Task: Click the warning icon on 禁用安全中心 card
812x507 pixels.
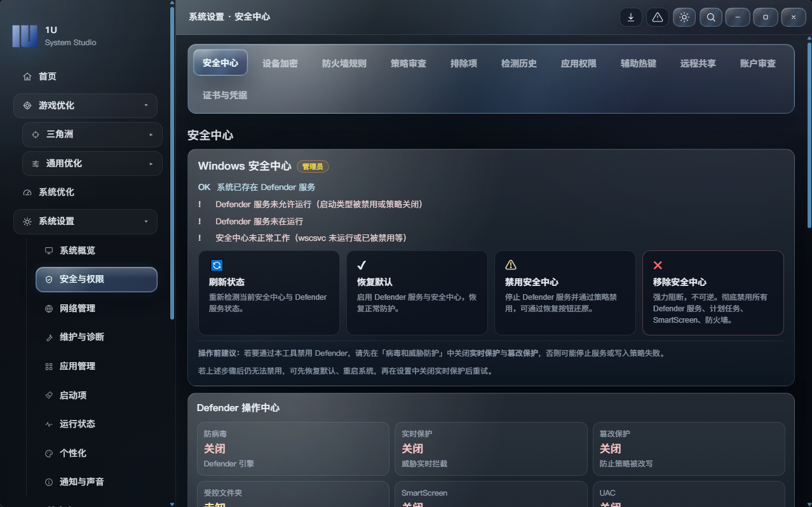Action: [x=511, y=265]
